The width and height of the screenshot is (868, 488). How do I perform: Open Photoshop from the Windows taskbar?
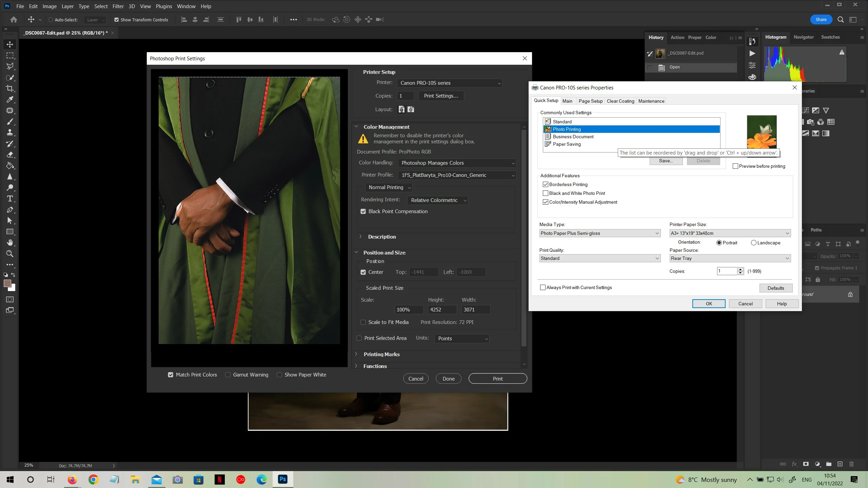282,479
